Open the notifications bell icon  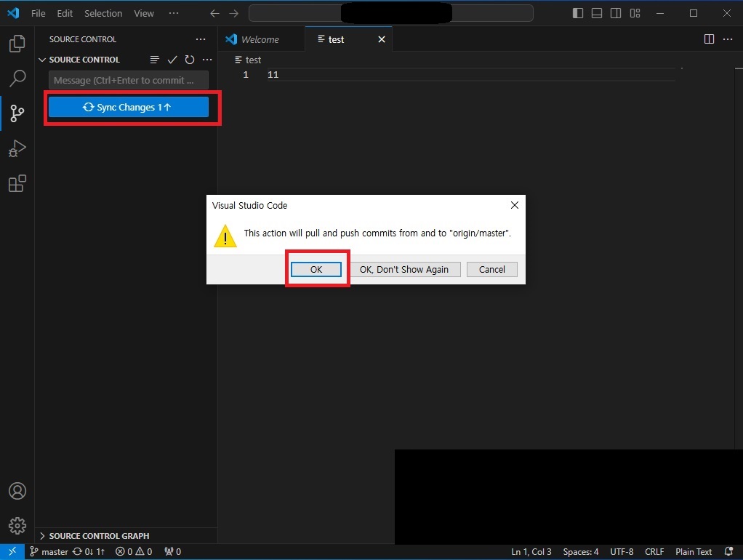coord(728,551)
